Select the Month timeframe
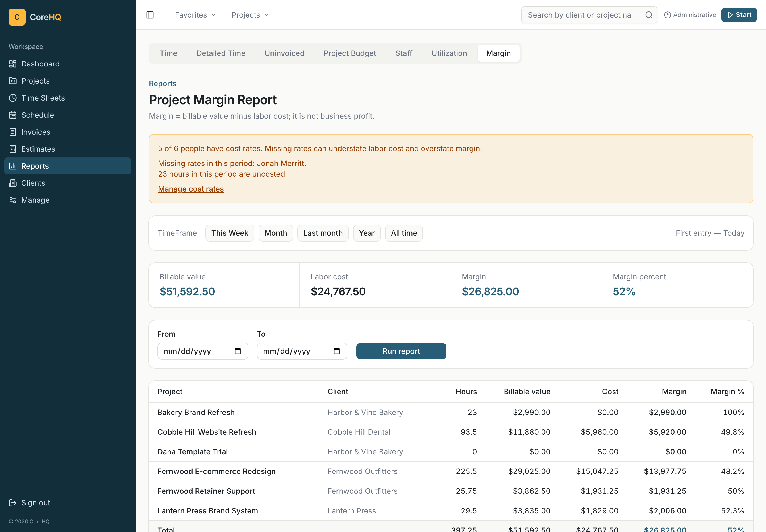This screenshot has width=766, height=532. pyautogui.click(x=276, y=233)
